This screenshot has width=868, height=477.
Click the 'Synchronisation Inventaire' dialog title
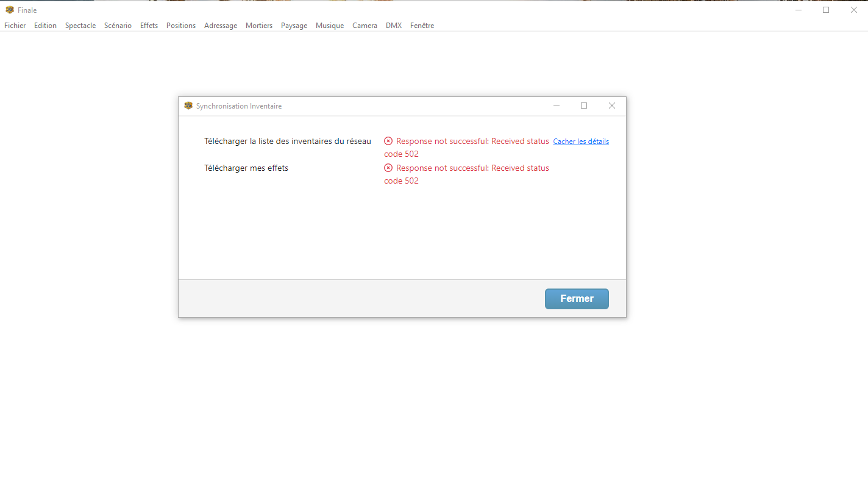(x=239, y=106)
